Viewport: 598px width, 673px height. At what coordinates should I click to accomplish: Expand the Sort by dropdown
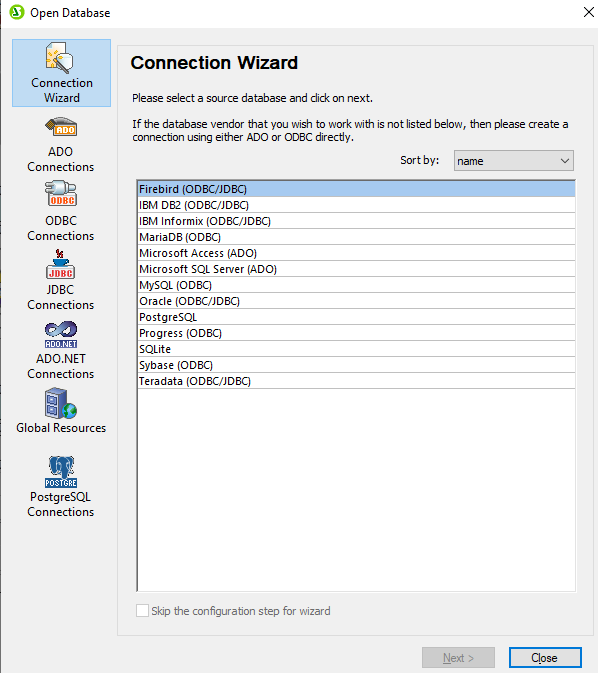(x=513, y=161)
